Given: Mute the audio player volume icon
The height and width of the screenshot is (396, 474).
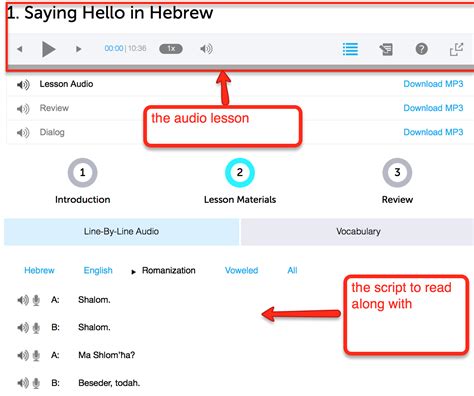Looking at the screenshot, I should pyautogui.click(x=206, y=49).
